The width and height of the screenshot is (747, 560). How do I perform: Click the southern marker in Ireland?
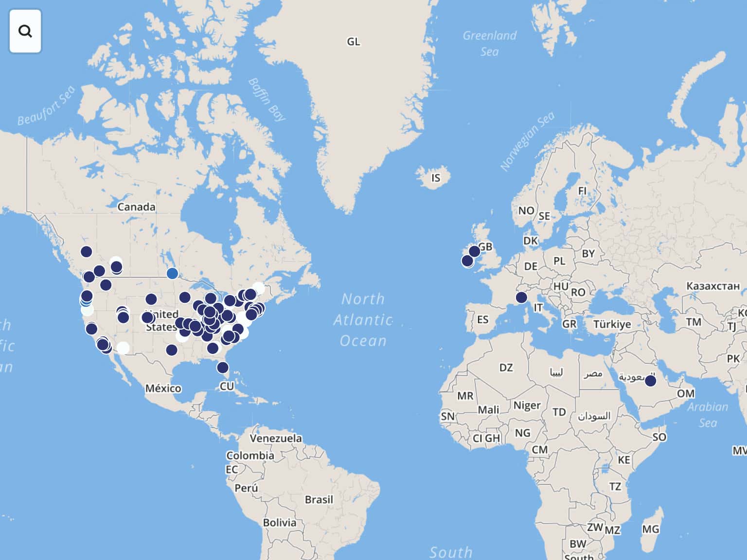(467, 261)
